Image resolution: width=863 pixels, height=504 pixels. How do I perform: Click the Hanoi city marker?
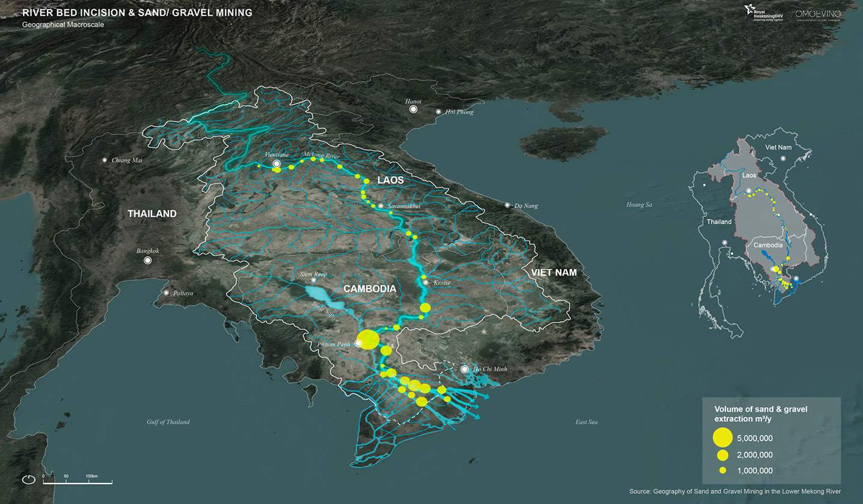(x=413, y=109)
